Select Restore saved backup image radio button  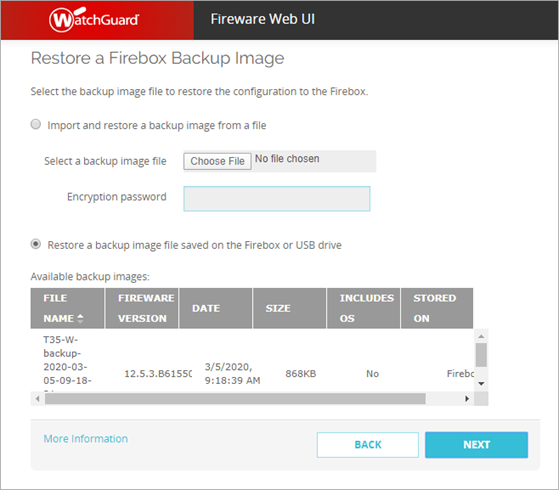click(36, 244)
